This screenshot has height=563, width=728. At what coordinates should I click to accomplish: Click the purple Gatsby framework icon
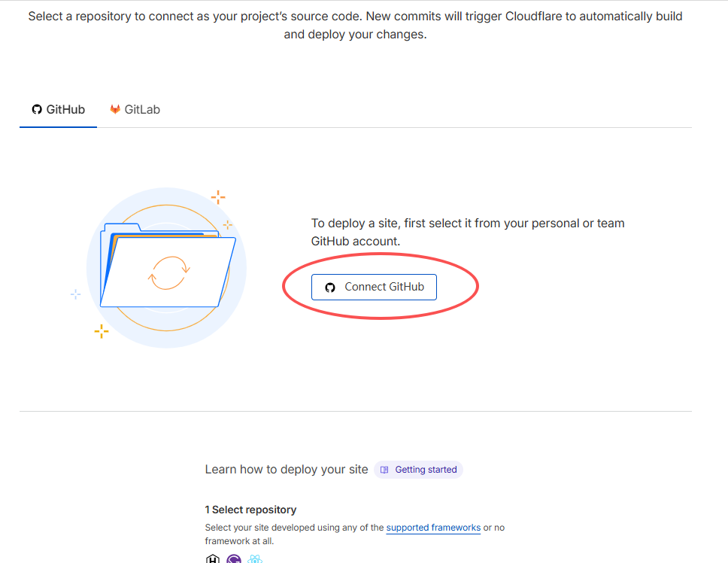point(234,559)
